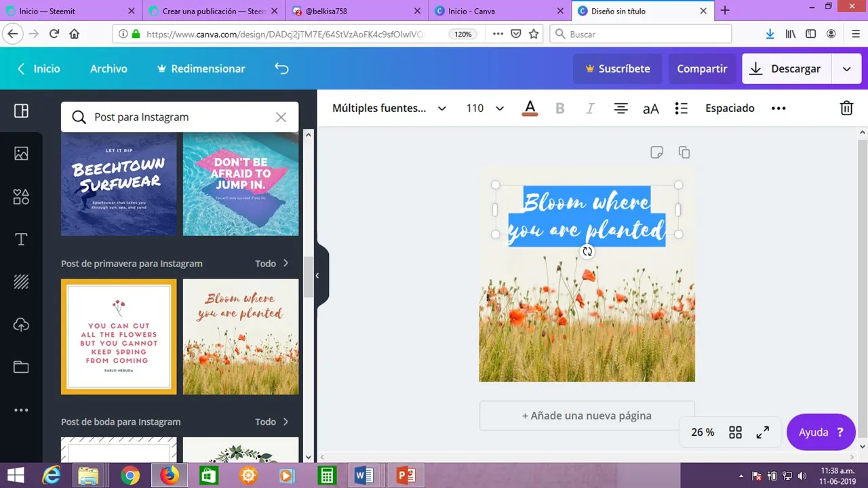This screenshot has height=488, width=868.
Task: Open the Templates panel icon in sidebar
Action: (x=21, y=111)
